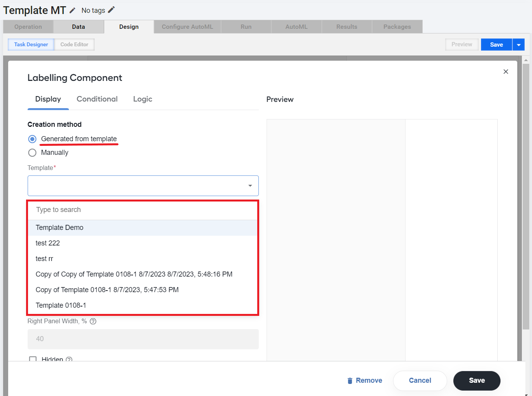Choose the test 222 template
Image resolution: width=532 pixels, height=396 pixels.
click(143, 243)
